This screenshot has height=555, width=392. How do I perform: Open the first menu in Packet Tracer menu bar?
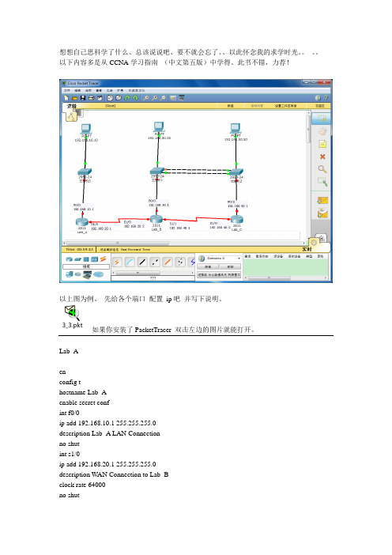click(x=66, y=91)
